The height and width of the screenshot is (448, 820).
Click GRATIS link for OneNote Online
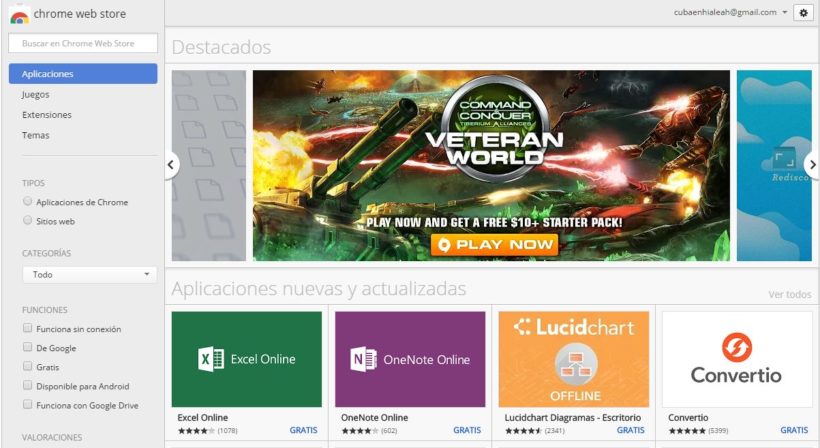(467, 430)
